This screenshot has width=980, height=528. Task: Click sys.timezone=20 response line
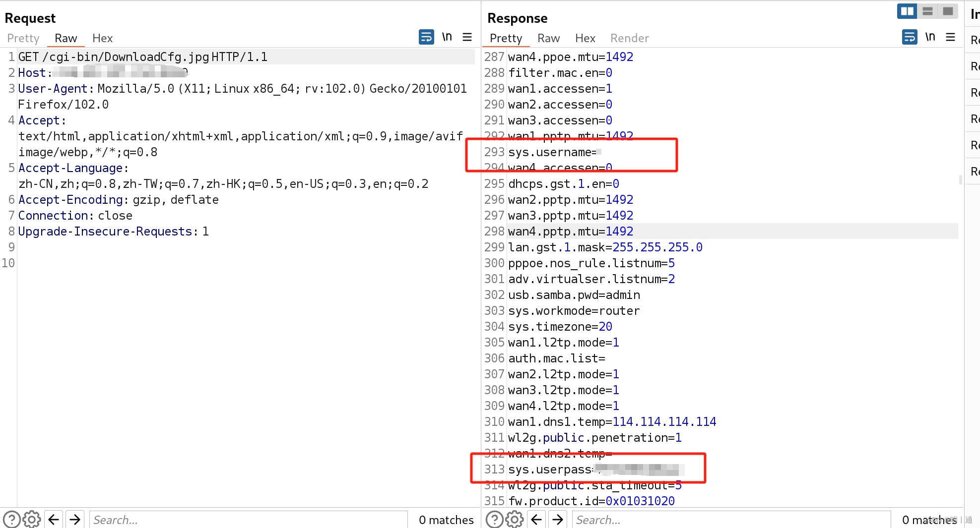click(560, 327)
